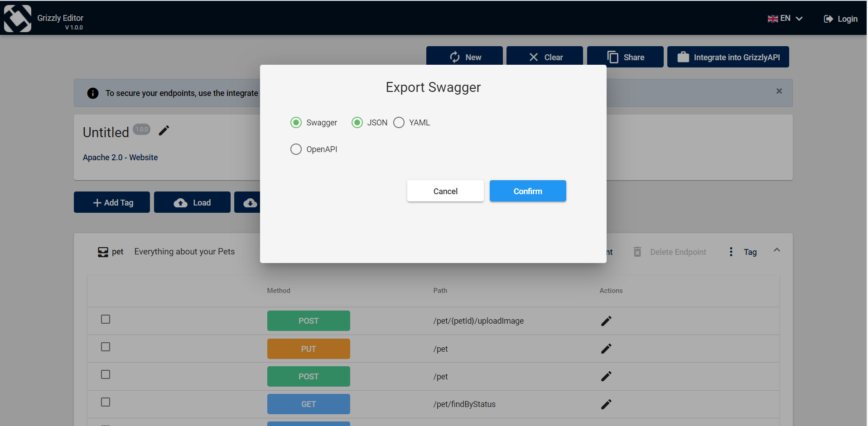This screenshot has width=868, height=426.
Task: Click Everything about your Pets description
Action: point(184,252)
